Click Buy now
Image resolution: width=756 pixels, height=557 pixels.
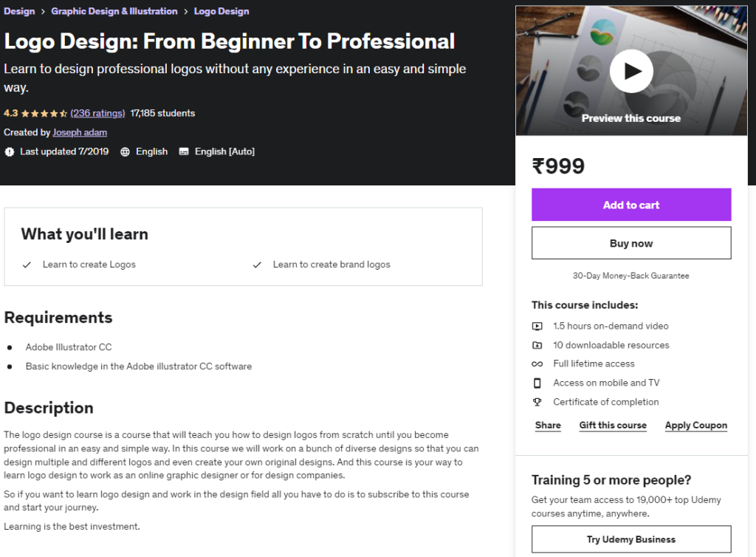click(631, 243)
